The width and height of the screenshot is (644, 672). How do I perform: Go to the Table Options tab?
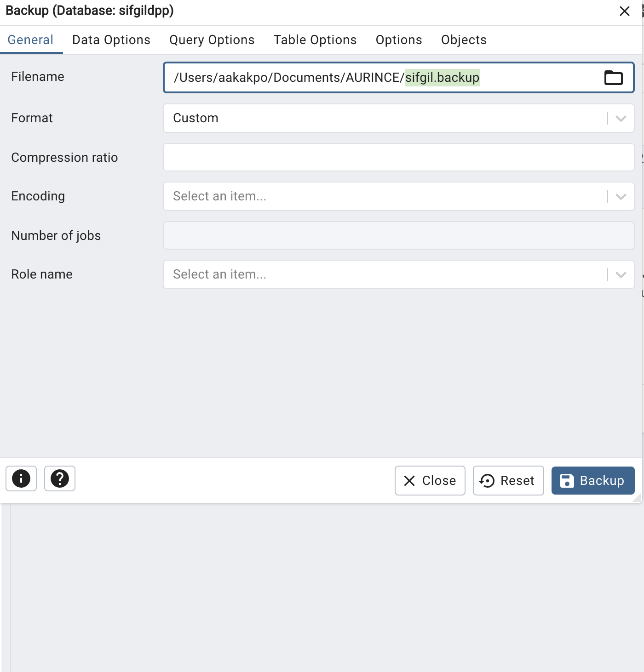[x=315, y=40]
